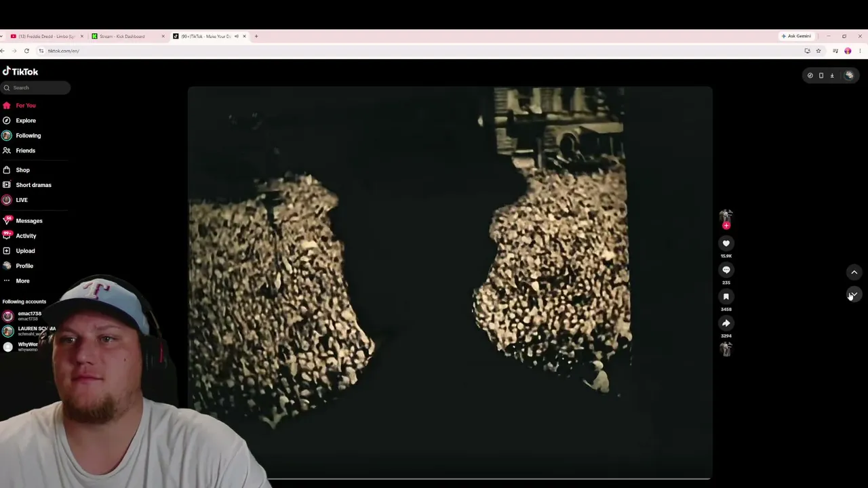Focus the TikTok search field
The image size is (868, 488).
(x=35, y=87)
